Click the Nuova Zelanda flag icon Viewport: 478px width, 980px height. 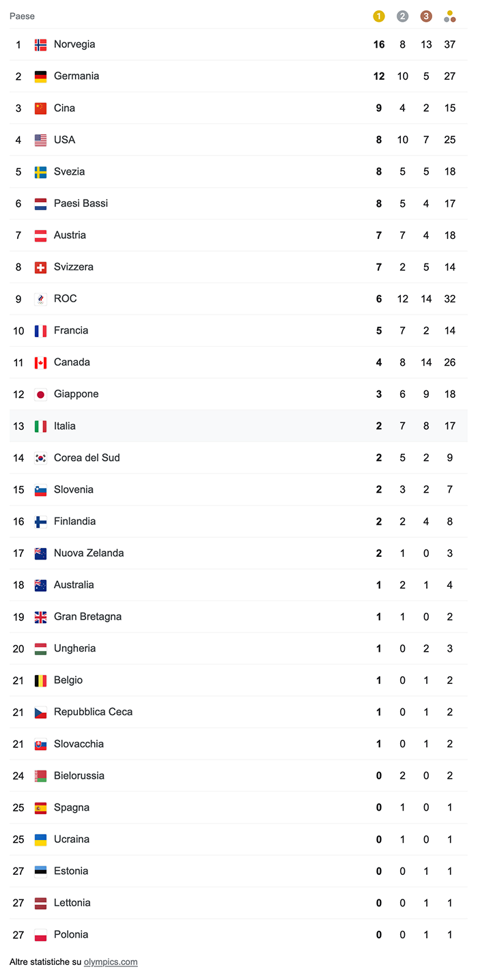(x=41, y=553)
